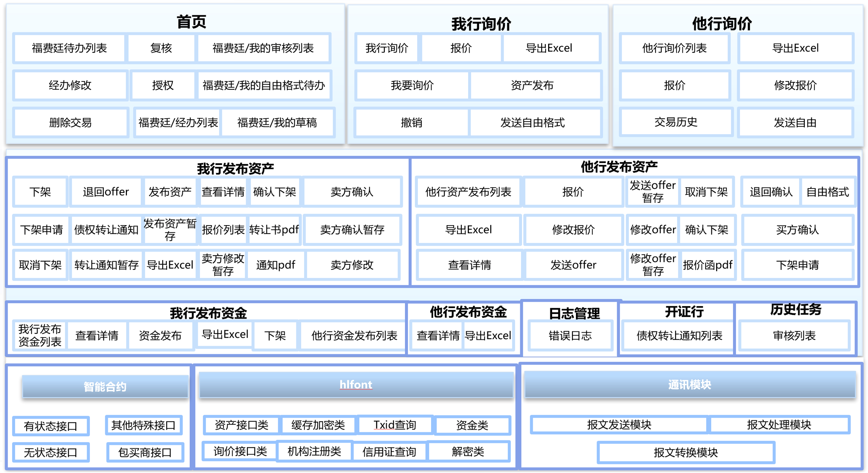The height and width of the screenshot is (473, 868).
Task: Click 报文转换模块 in 通讯模块
Action: 685,452
